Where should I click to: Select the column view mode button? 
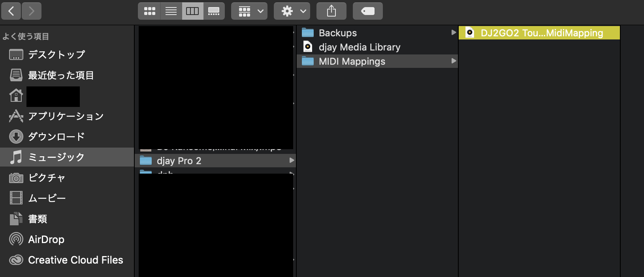[192, 11]
